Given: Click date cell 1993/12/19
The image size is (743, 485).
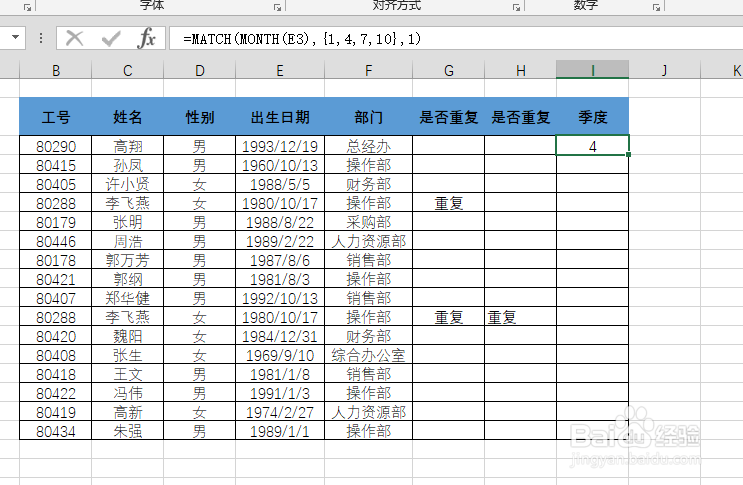Looking at the screenshot, I should tap(280, 146).
